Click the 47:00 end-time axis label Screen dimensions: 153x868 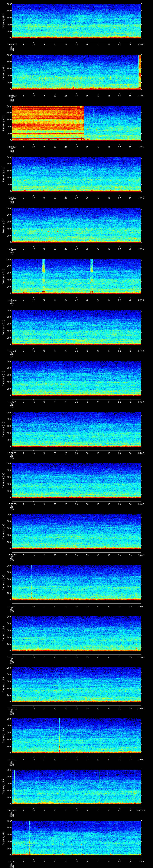pyautogui.click(x=141, y=147)
